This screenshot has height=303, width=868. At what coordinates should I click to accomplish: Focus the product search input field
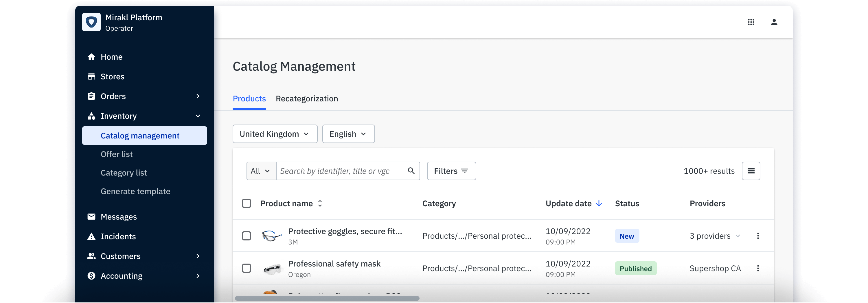point(340,171)
